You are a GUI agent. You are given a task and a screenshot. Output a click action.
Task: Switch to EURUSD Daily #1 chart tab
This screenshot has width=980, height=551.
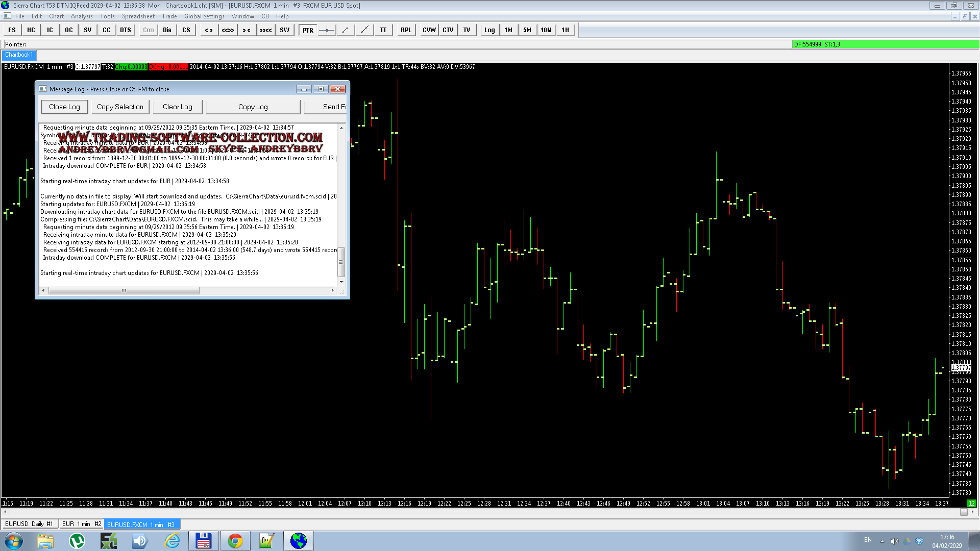click(x=29, y=524)
